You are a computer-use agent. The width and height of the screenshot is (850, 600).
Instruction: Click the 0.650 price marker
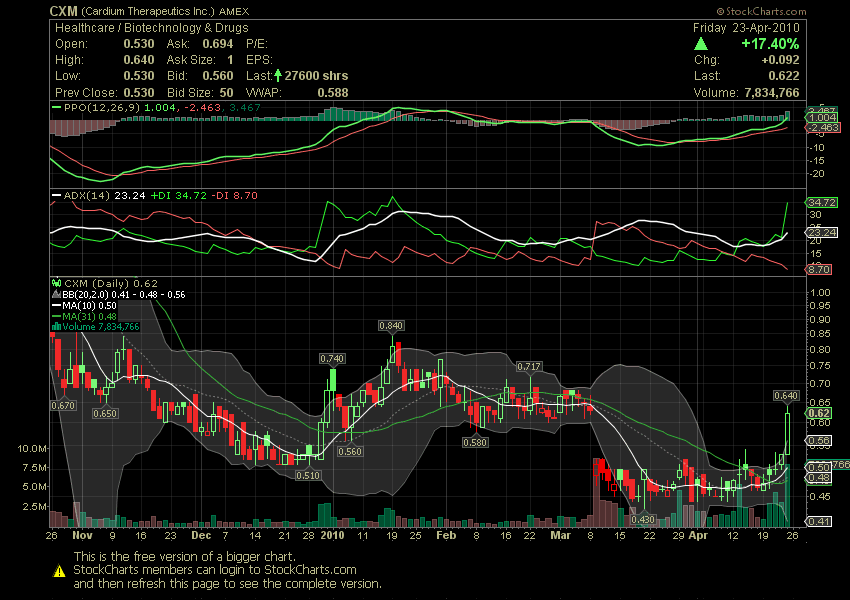[105, 414]
